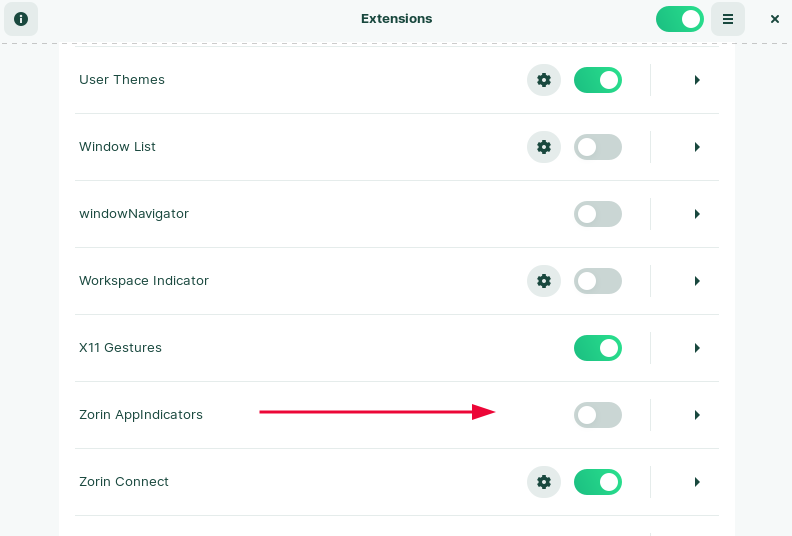Expand User Themes details arrow
The height and width of the screenshot is (536, 792).
pyautogui.click(x=697, y=80)
